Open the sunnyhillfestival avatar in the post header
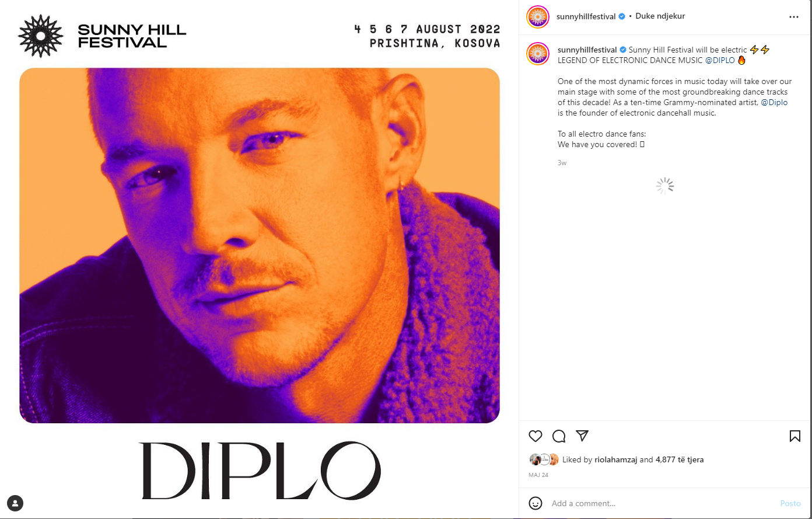Viewport: 812px width, 519px height. tap(538, 16)
